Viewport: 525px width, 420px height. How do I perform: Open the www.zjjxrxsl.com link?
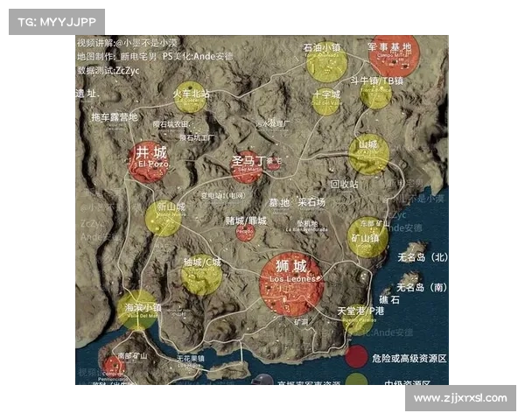460,398
